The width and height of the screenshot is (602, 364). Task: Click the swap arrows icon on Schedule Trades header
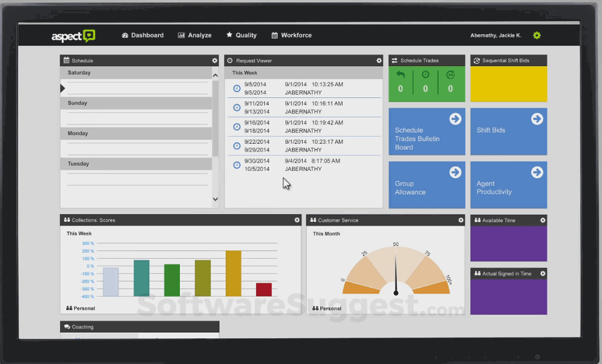coord(396,60)
